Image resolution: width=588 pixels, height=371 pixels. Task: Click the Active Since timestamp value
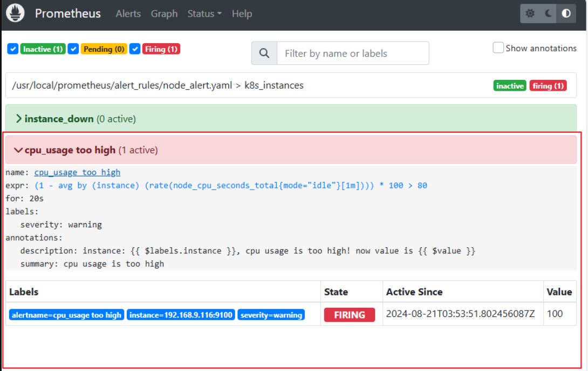pyautogui.click(x=461, y=314)
